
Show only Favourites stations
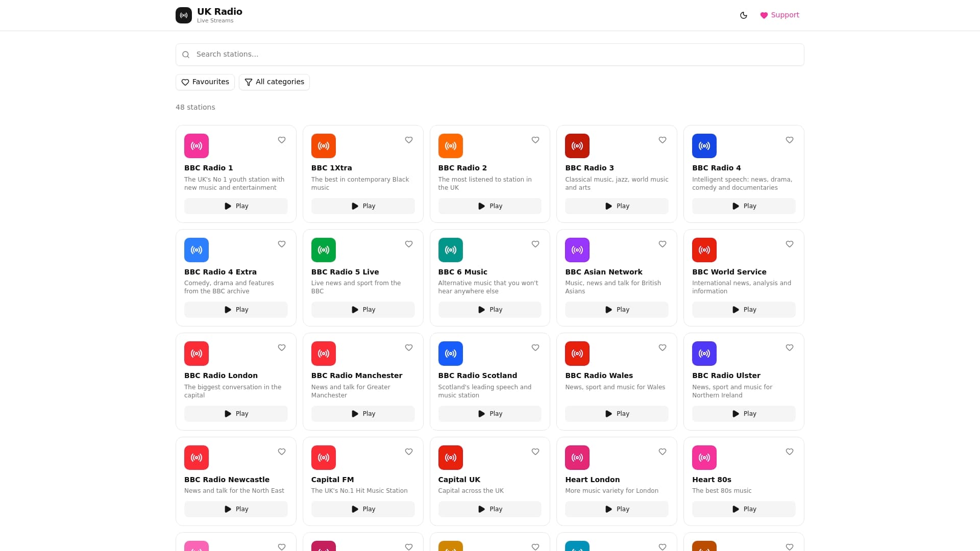click(205, 82)
